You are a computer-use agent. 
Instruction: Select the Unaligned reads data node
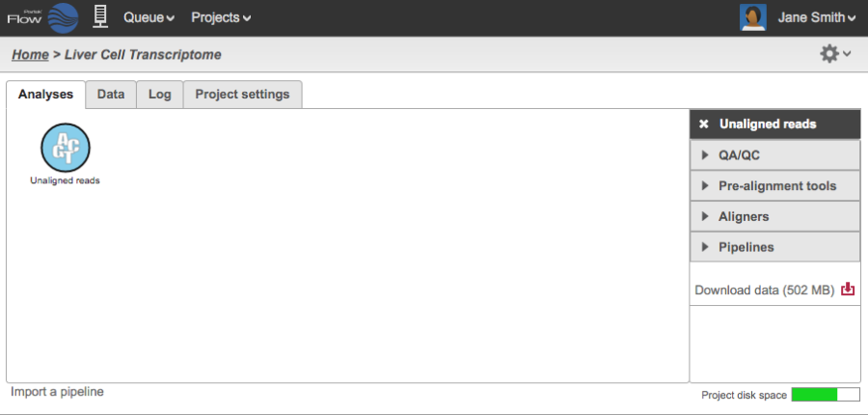(x=66, y=148)
